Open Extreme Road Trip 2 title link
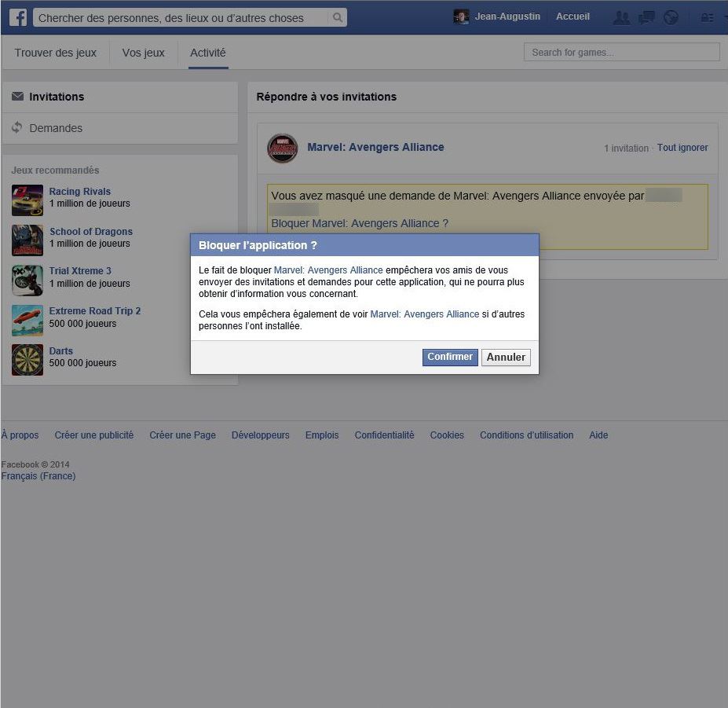Image resolution: width=728 pixels, height=708 pixels. (x=95, y=311)
